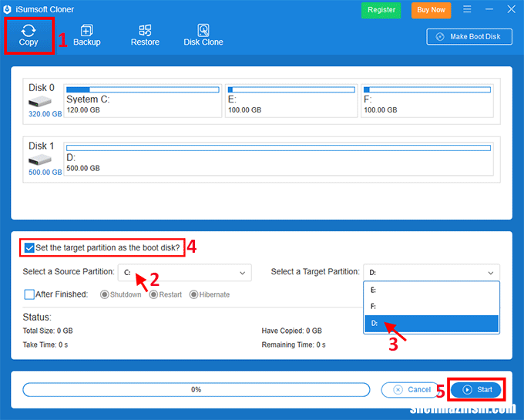Click the Start button
This screenshot has width=524, height=420.
(476, 390)
